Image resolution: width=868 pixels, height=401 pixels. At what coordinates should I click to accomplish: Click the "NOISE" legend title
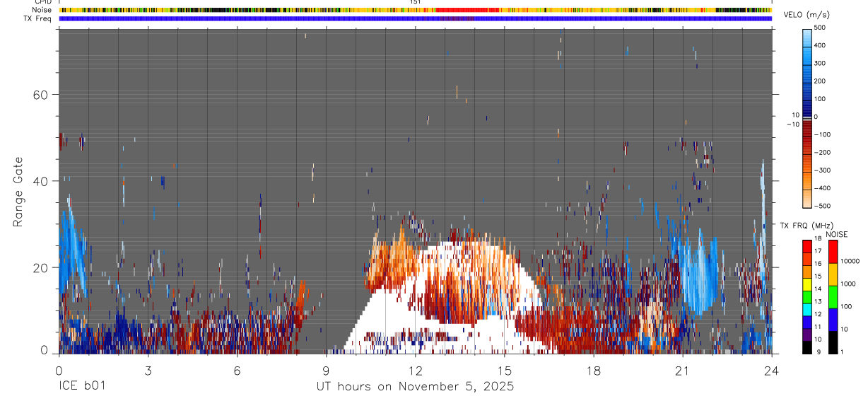click(x=837, y=234)
